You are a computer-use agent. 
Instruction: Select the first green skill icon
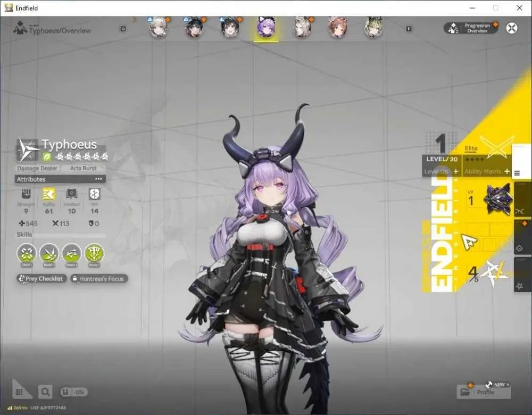(x=27, y=253)
